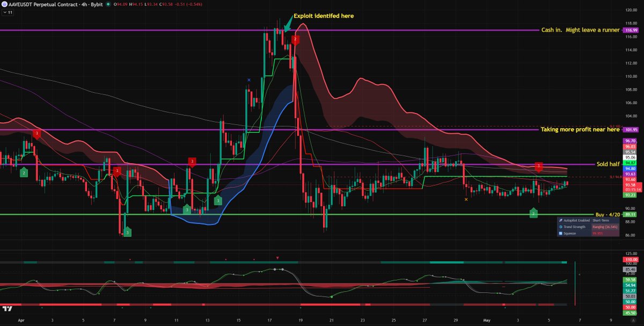The height and width of the screenshot is (326, 644).
Task: Click the Trend Strength row icon
Action: click(560, 227)
